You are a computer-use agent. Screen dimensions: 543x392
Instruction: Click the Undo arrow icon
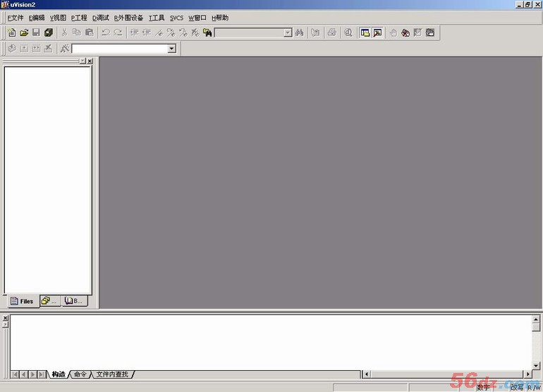(x=106, y=32)
